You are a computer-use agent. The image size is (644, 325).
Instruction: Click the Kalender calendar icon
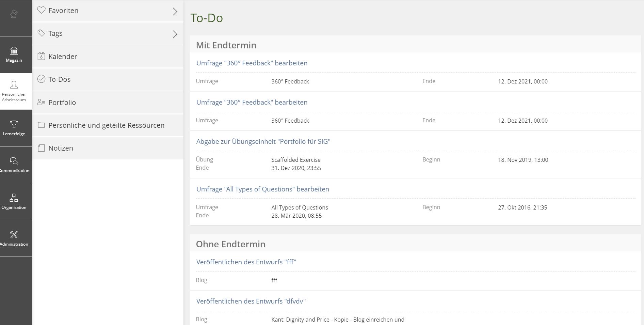tap(41, 56)
